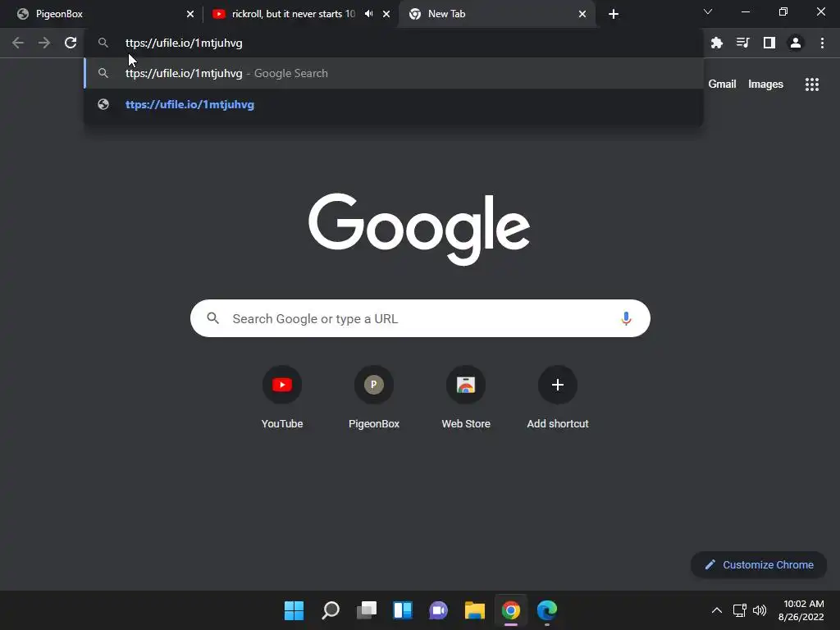Open the Web Store shortcut

[466, 398]
